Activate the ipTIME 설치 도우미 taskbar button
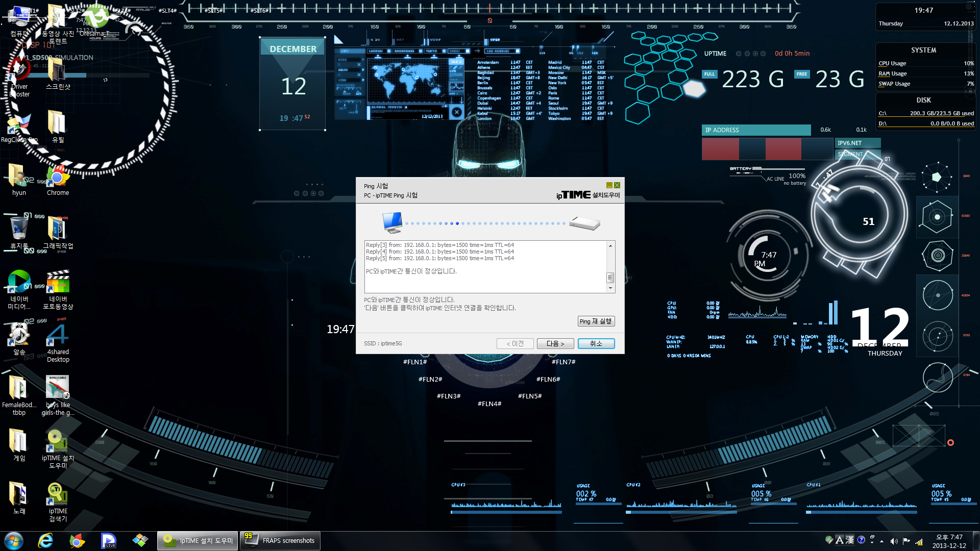 coord(198,541)
